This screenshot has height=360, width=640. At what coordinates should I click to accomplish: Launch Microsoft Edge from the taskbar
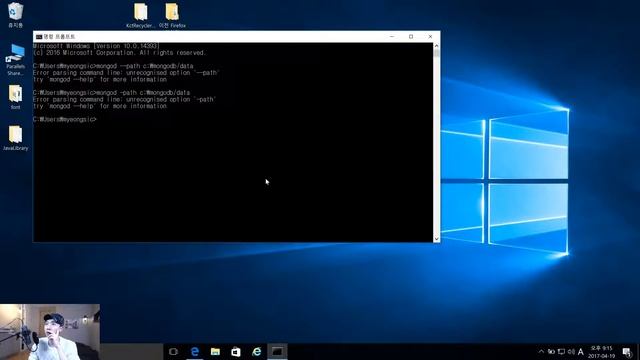[x=195, y=351]
